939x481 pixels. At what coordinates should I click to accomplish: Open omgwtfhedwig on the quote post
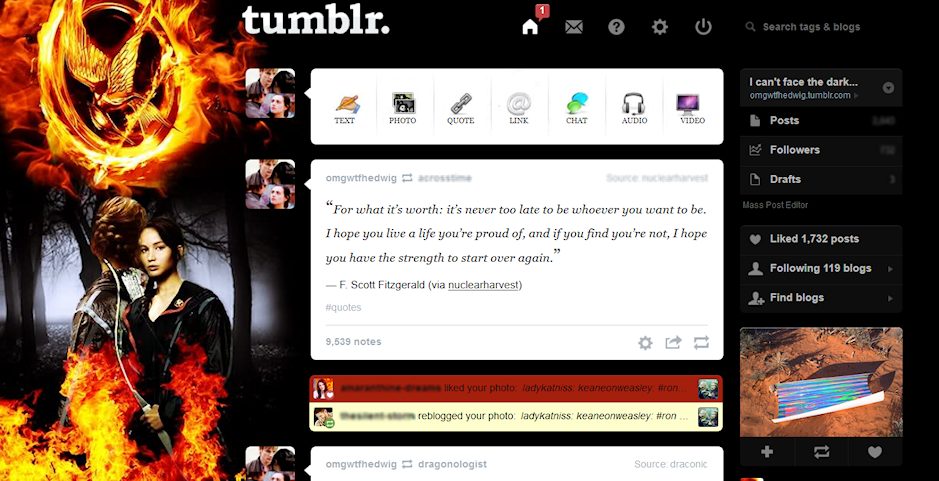click(361, 178)
